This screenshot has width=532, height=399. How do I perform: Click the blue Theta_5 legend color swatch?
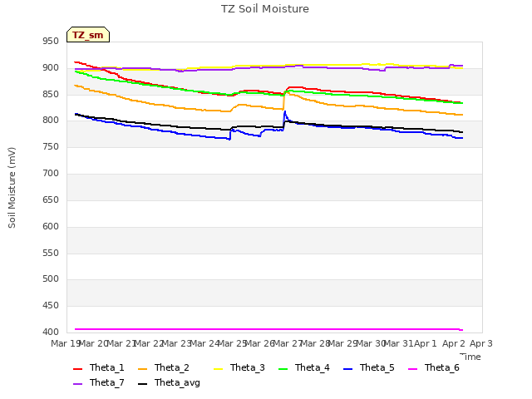(x=348, y=369)
